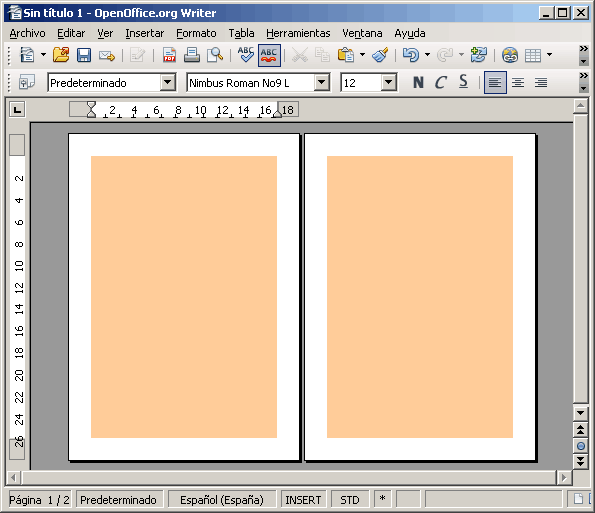Toggle Align Left paragraph button
Viewport: 595px width, 513px height.
495,82
